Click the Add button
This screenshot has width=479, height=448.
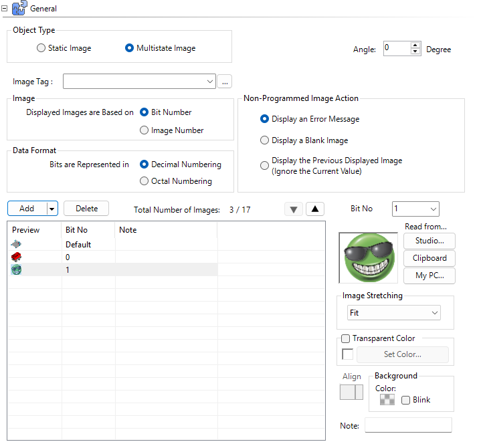point(27,209)
